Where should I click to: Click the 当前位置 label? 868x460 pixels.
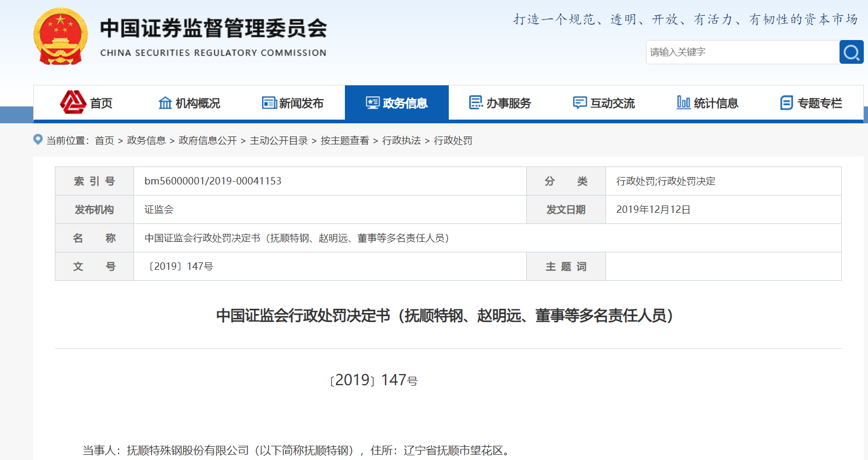click(x=67, y=141)
